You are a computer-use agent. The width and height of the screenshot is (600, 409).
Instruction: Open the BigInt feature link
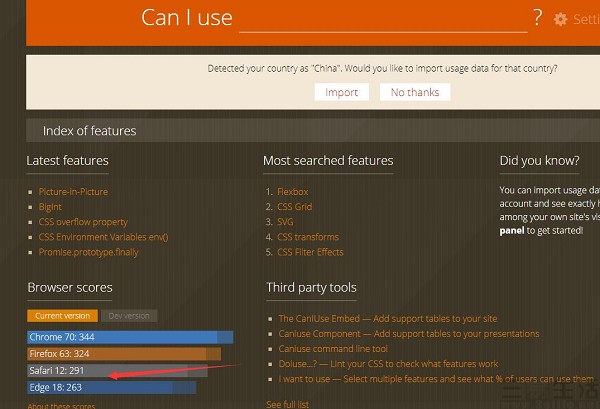point(50,207)
